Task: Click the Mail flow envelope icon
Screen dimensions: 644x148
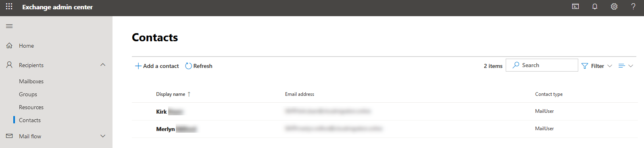Action: (x=9, y=136)
